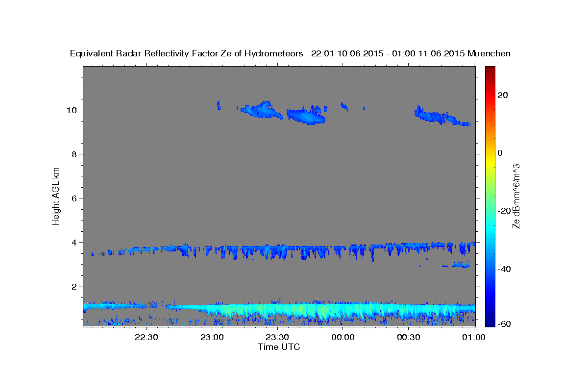Click the colorbar value -60
This screenshot has height=392, width=588.
(504, 324)
